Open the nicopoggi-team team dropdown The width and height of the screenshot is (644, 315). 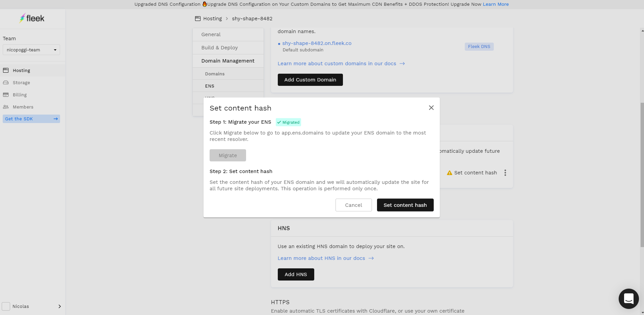[31, 50]
